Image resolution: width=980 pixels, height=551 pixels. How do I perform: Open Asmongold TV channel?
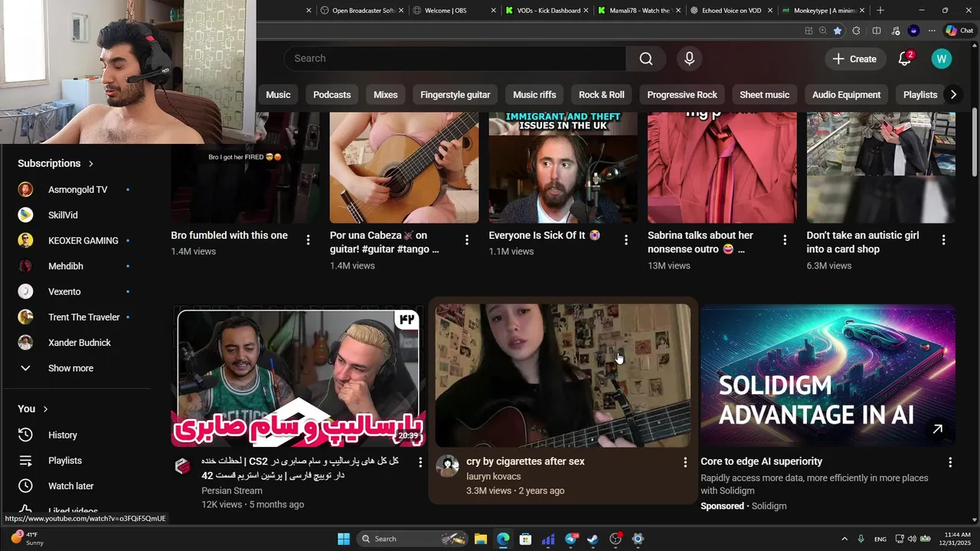[x=77, y=190]
